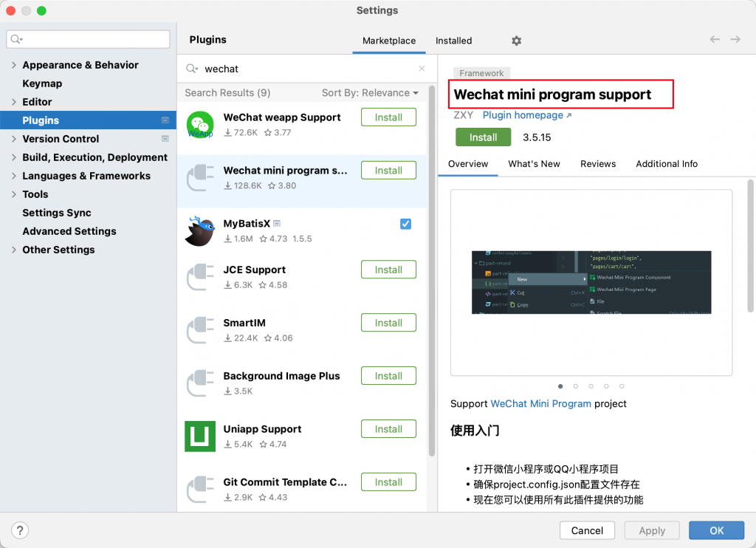Click the Git Commit Template plug icon
The height and width of the screenshot is (548, 756).
(200, 489)
